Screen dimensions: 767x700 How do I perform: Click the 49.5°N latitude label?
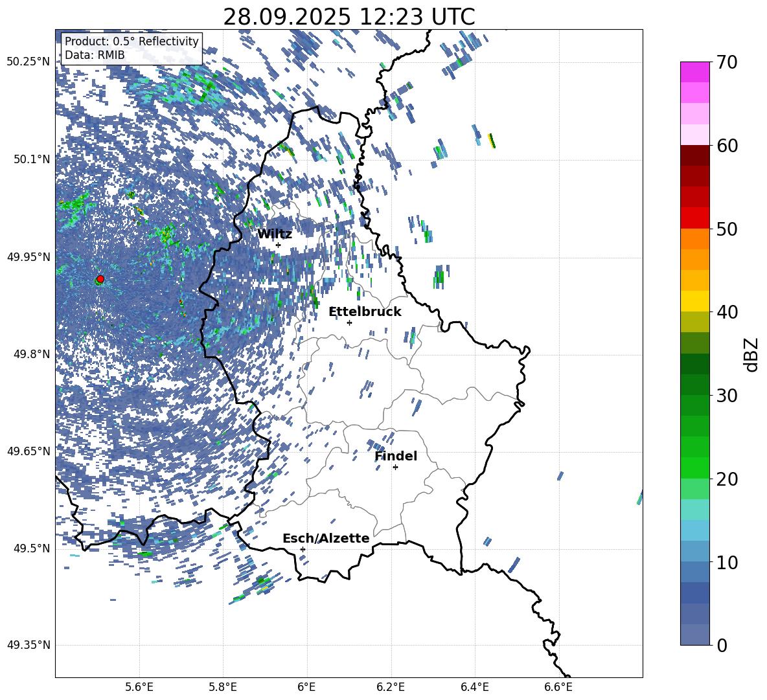[x=31, y=548]
